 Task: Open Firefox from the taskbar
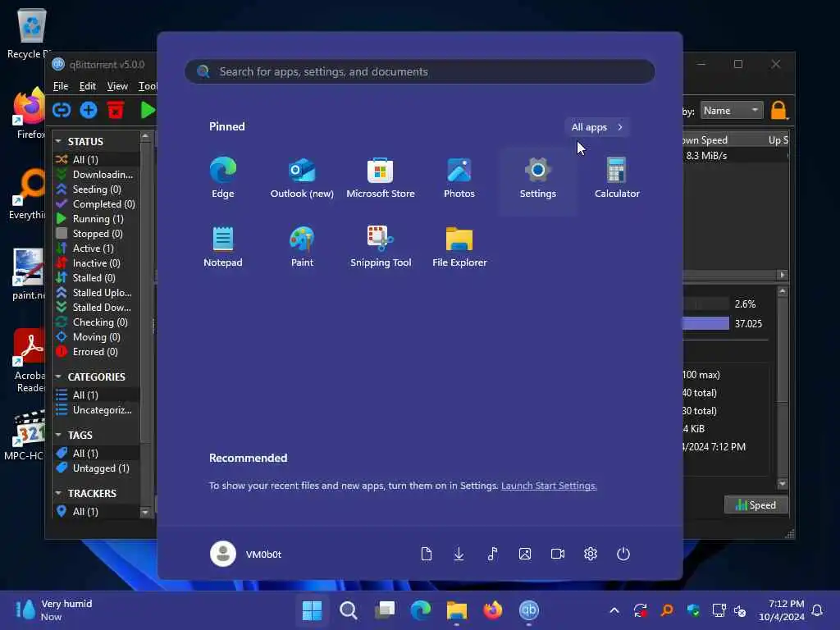tap(493, 609)
